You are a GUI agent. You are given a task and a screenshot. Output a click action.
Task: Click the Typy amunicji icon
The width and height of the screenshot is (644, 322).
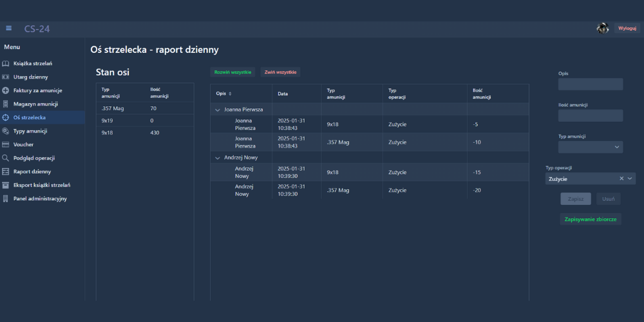6,131
